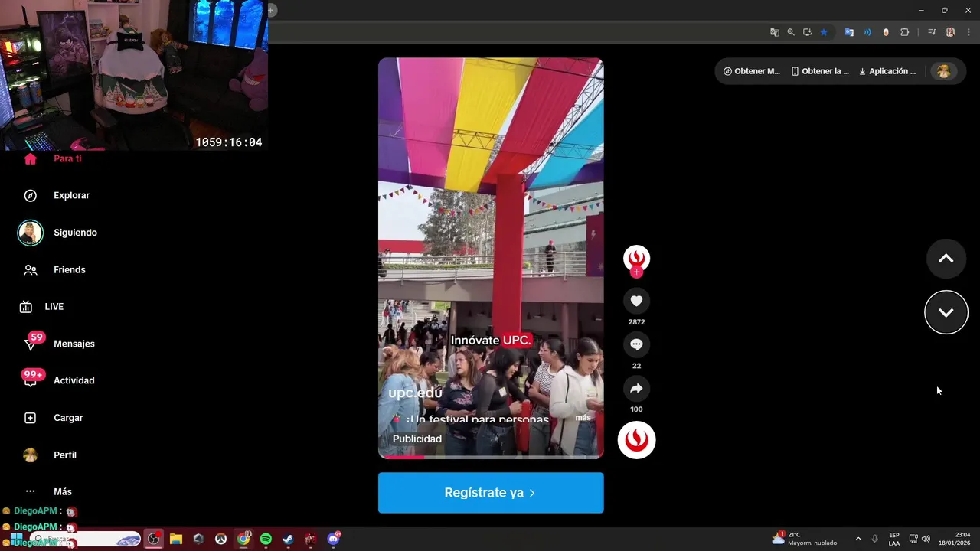Open Chrome media controls icon

(x=932, y=32)
